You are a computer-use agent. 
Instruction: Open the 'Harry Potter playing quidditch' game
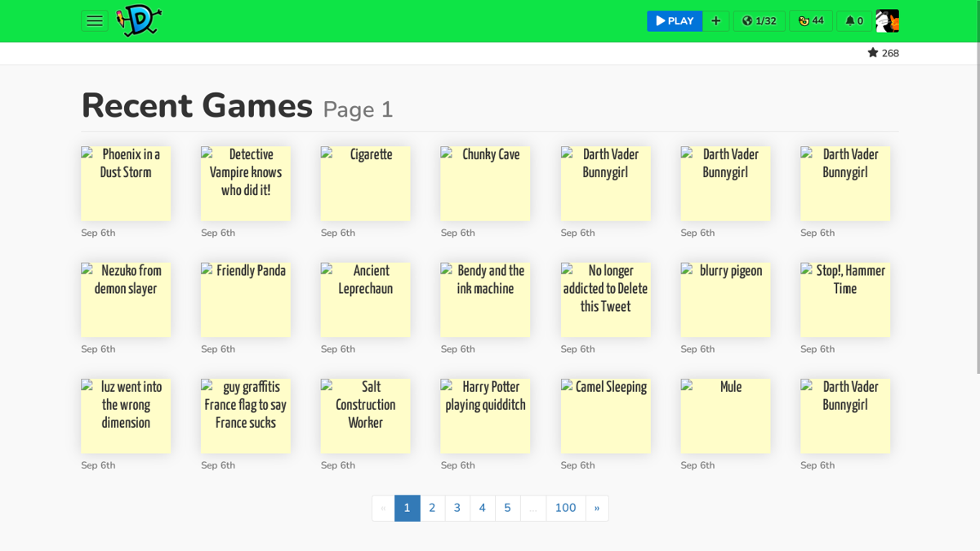tap(485, 415)
